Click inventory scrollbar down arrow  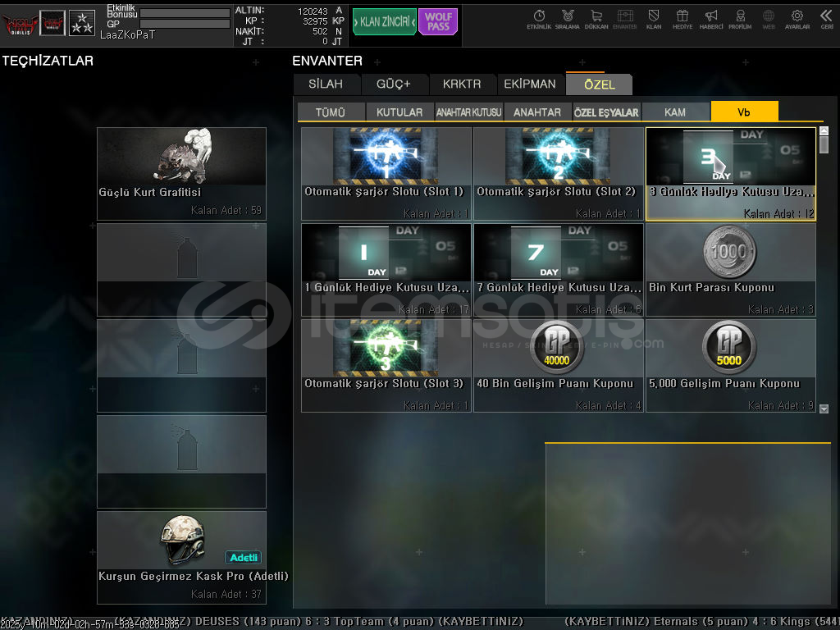click(x=824, y=409)
